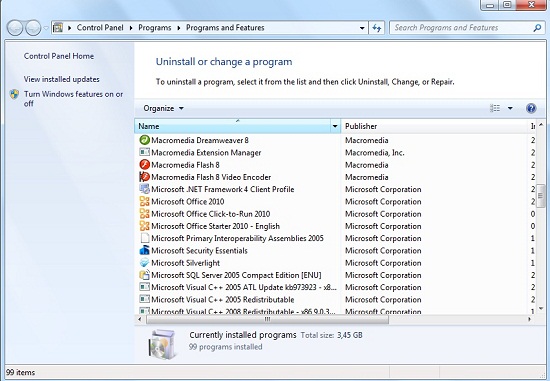Click the Microsoft Security Essentials icon

pyautogui.click(x=145, y=250)
